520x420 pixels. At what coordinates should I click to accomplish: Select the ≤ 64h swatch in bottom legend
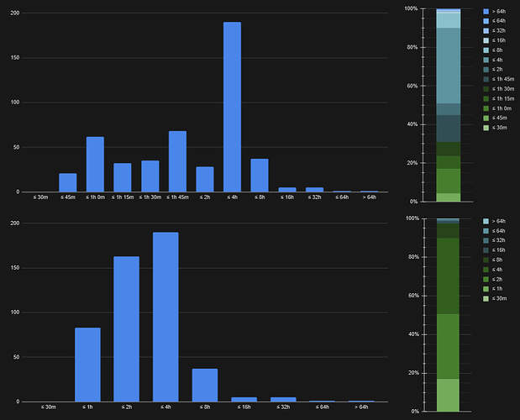tap(486, 231)
